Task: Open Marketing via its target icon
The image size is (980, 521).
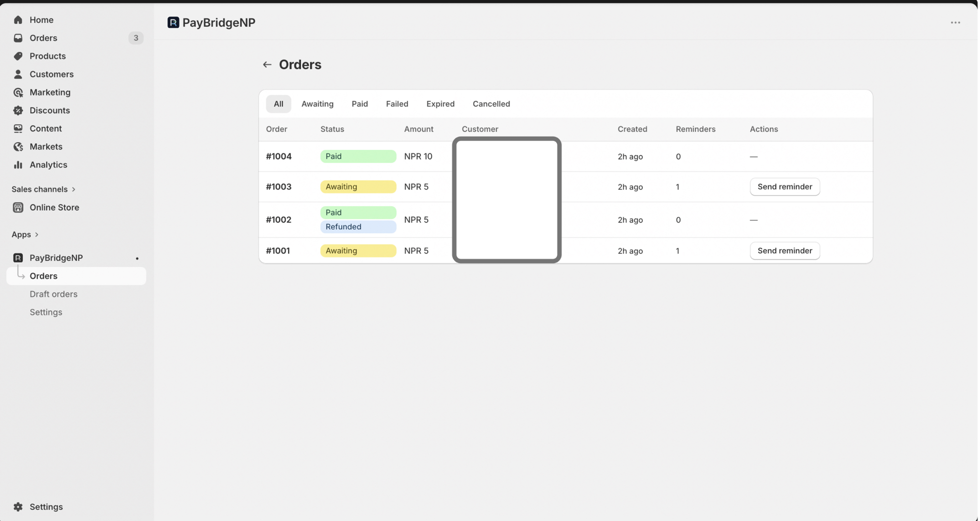Action: [x=18, y=93]
